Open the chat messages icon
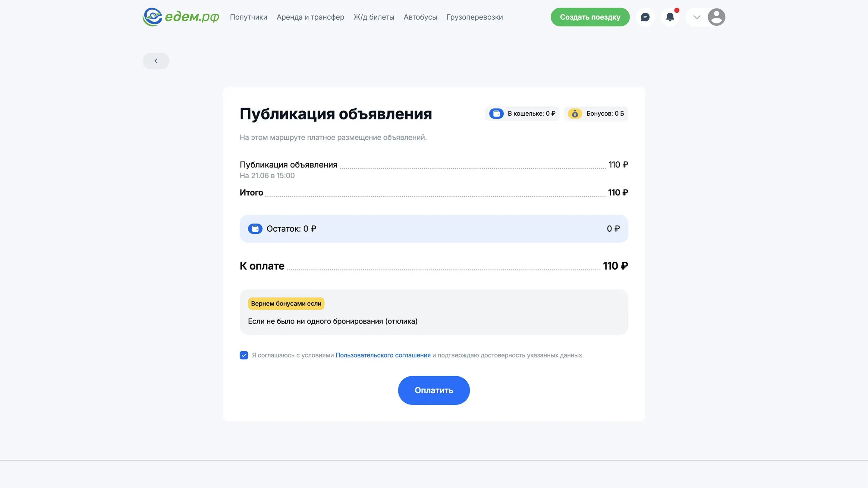The height and width of the screenshot is (488, 868). (645, 17)
